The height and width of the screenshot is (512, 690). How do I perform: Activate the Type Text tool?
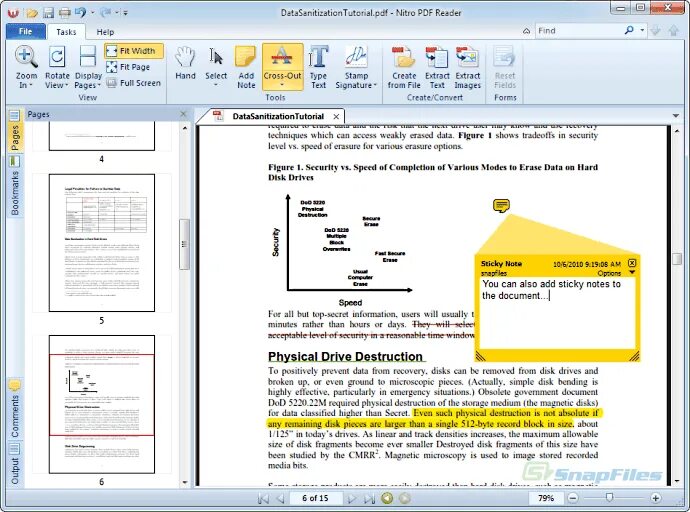318,67
